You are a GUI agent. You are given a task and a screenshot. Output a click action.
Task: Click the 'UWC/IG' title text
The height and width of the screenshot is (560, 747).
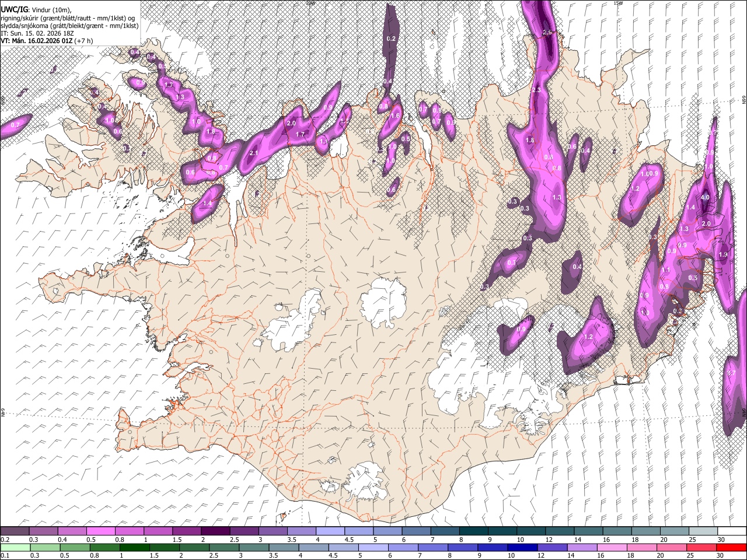click(x=14, y=9)
